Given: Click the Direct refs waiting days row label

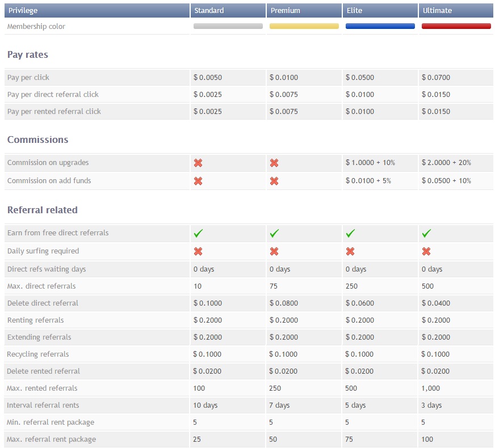Looking at the screenshot, I should pos(47,269).
